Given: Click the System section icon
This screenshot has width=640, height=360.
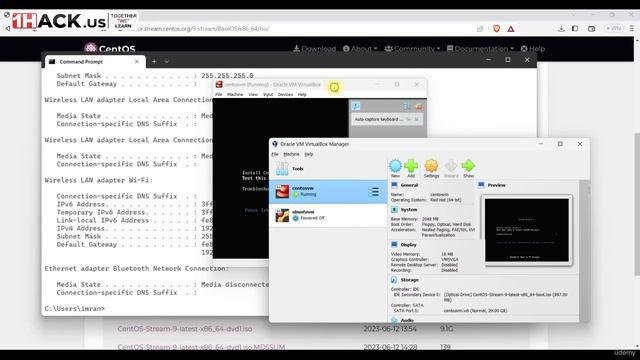Looking at the screenshot, I should point(394,209).
